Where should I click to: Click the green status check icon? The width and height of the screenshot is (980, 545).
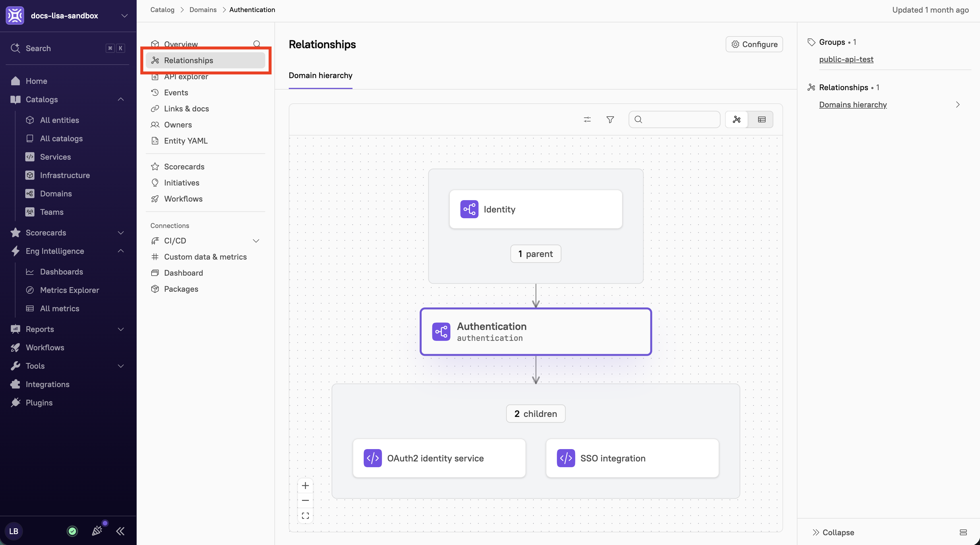pyautogui.click(x=72, y=531)
